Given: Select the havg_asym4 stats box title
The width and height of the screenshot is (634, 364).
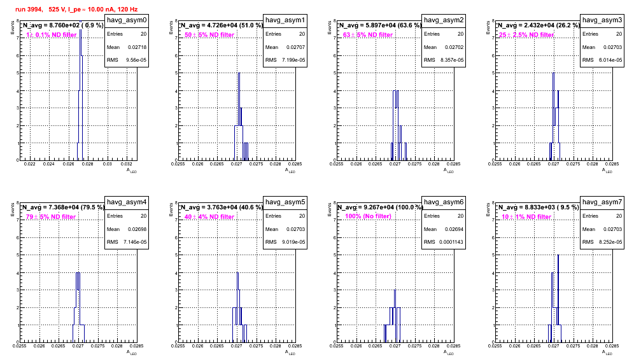Looking at the screenshot, I should (127, 202).
